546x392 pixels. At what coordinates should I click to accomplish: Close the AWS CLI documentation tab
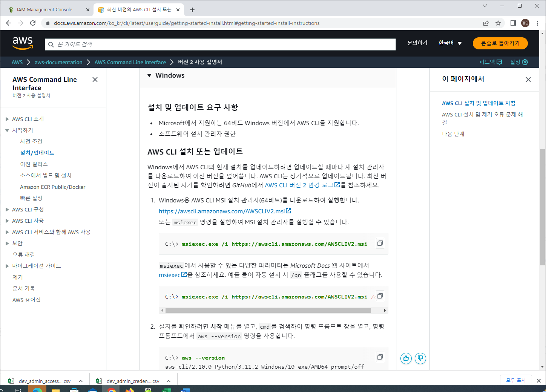[179, 10]
